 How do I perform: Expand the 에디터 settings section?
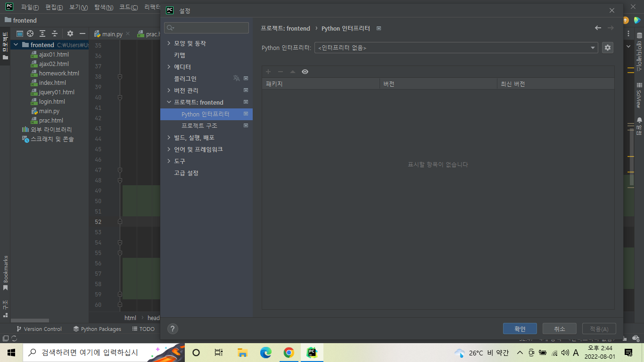click(x=169, y=67)
